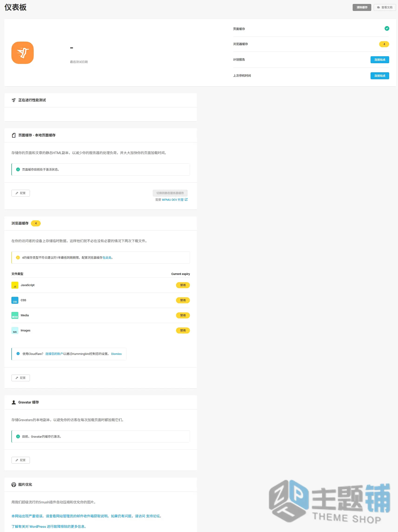This screenshot has height=532, width=398.
Task: Click the 切换到静态服务器缓存 button
Action: tap(170, 193)
